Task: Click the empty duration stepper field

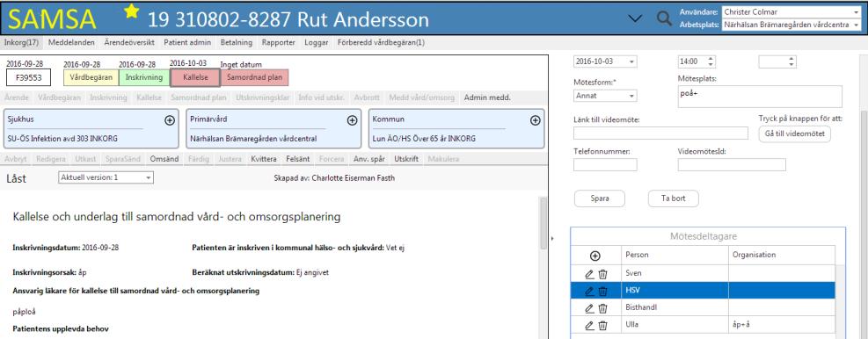Action: tap(777, 61)
